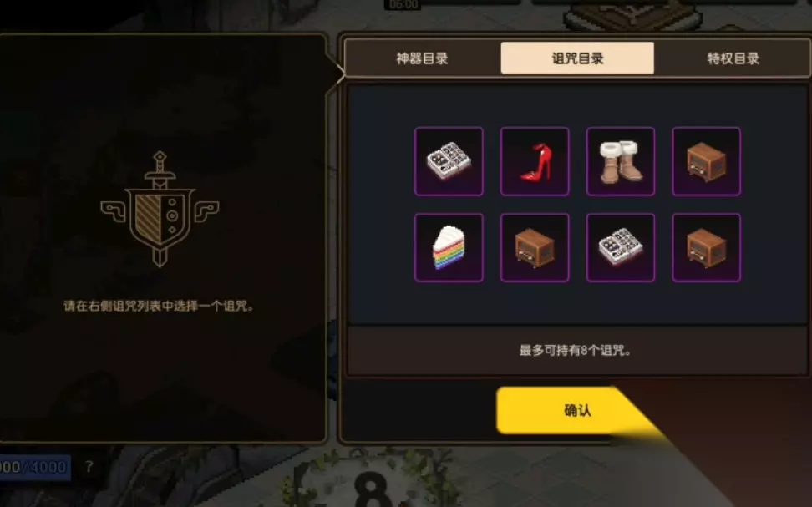Click the 最多可持有8个诅咒 info bar
The width and height of the screenshot is (812, 507).
[576, 351]
